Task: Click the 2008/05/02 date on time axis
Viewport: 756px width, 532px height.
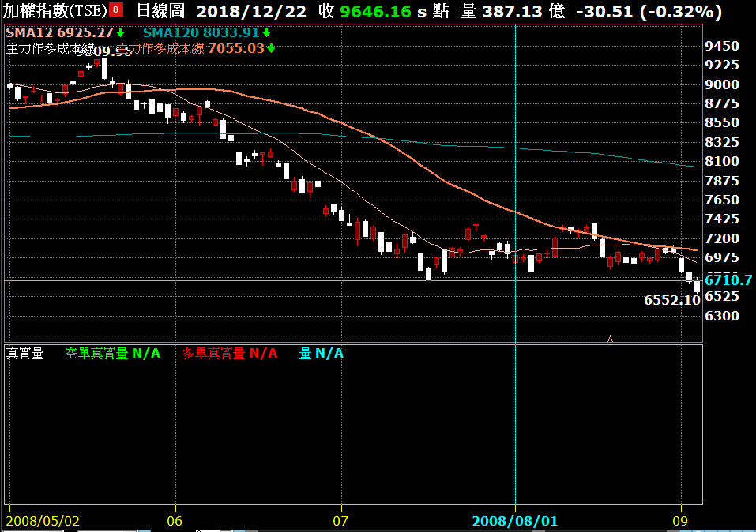Action: [43, 520]
